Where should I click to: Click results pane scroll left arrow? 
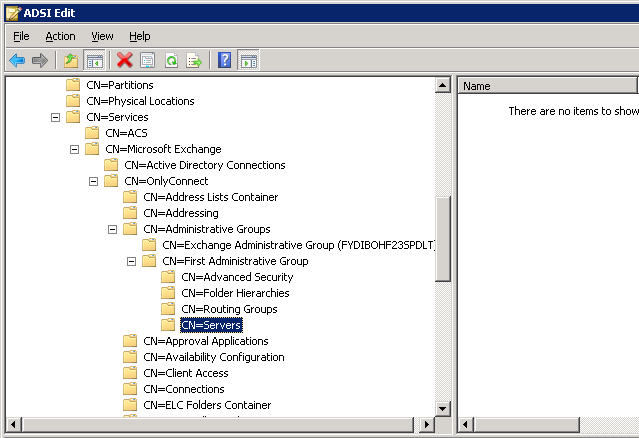[465, 425]
